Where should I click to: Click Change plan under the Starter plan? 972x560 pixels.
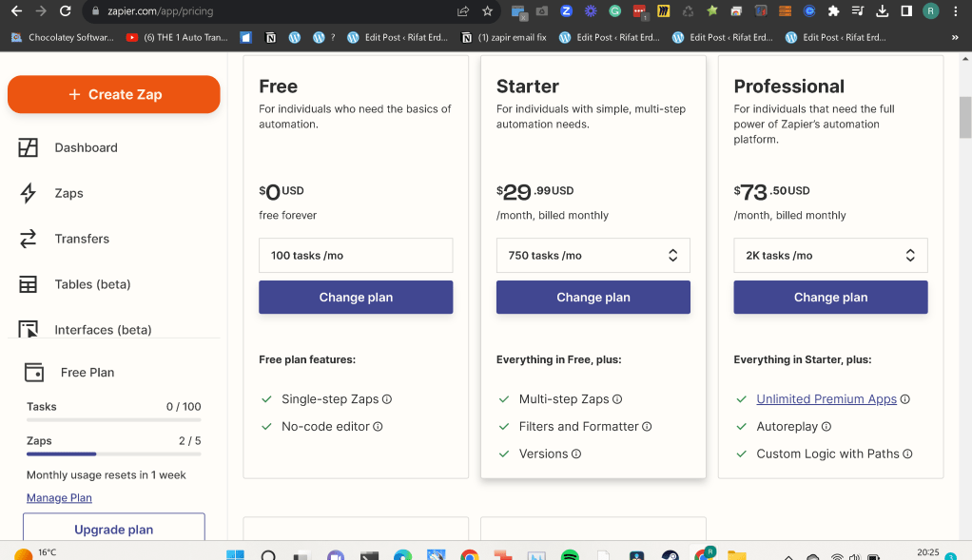click(593, 298)
